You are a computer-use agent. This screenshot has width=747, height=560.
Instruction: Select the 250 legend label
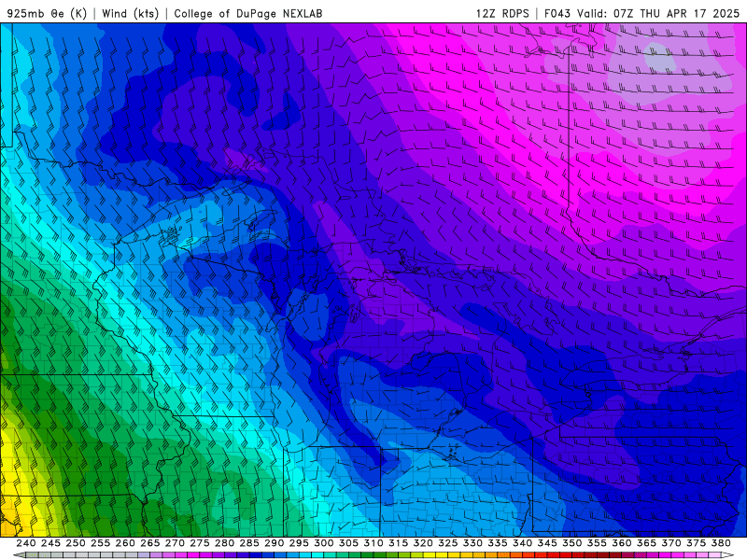[x=76, y=543]
